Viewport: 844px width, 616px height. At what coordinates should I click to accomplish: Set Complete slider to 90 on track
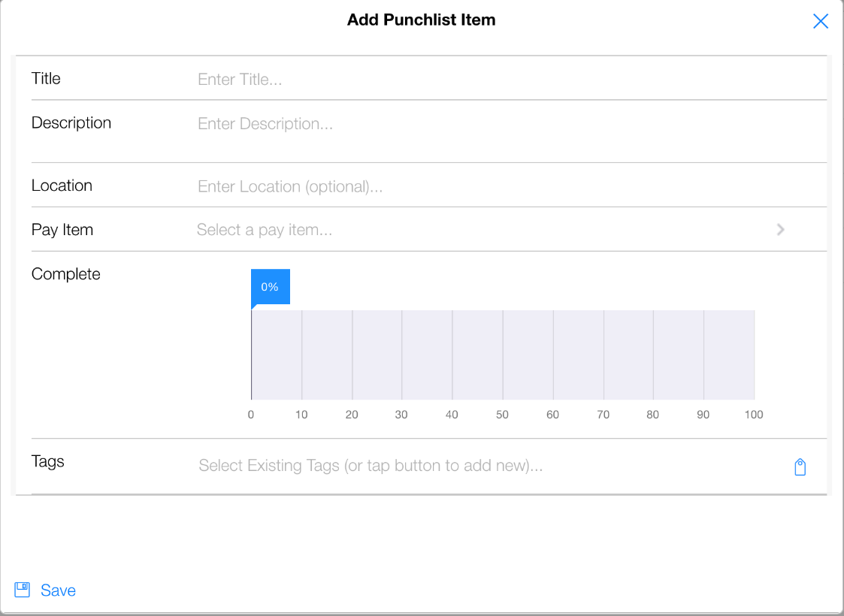703,355
